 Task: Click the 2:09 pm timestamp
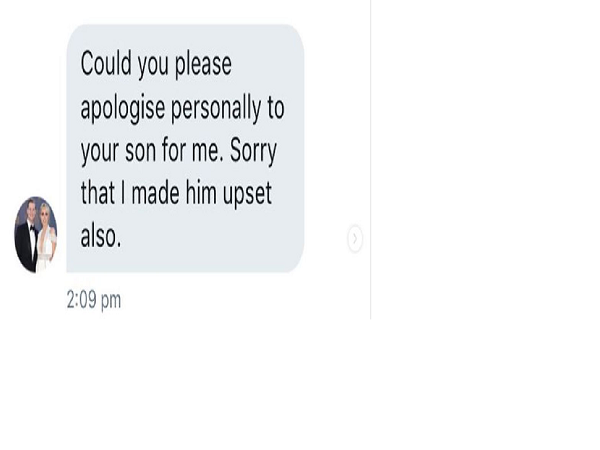click(94, 300)
